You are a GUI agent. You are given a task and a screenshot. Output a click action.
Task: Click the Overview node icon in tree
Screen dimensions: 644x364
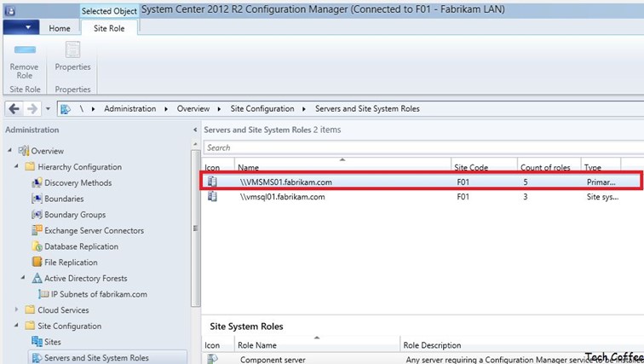point(24,151)
